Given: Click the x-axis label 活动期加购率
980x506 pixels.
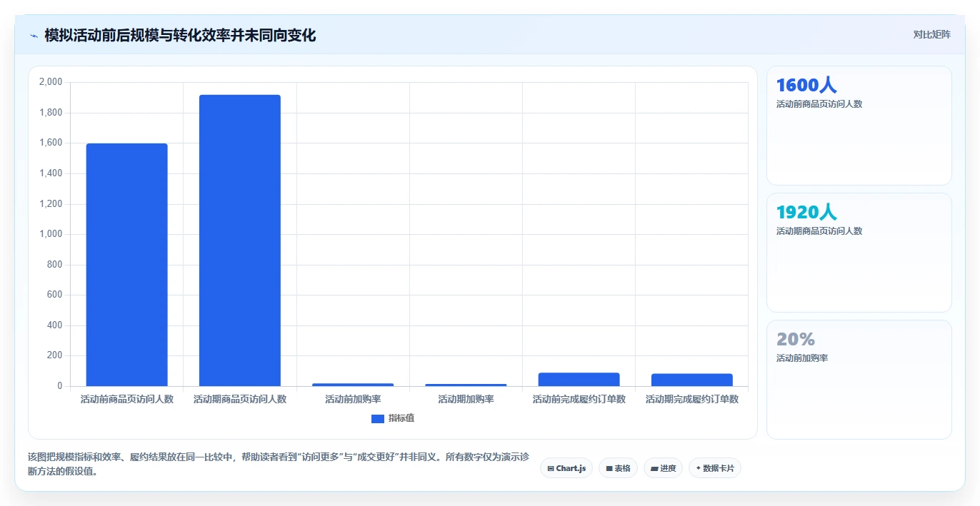Looking at the screenshot, I should point(466,400).
